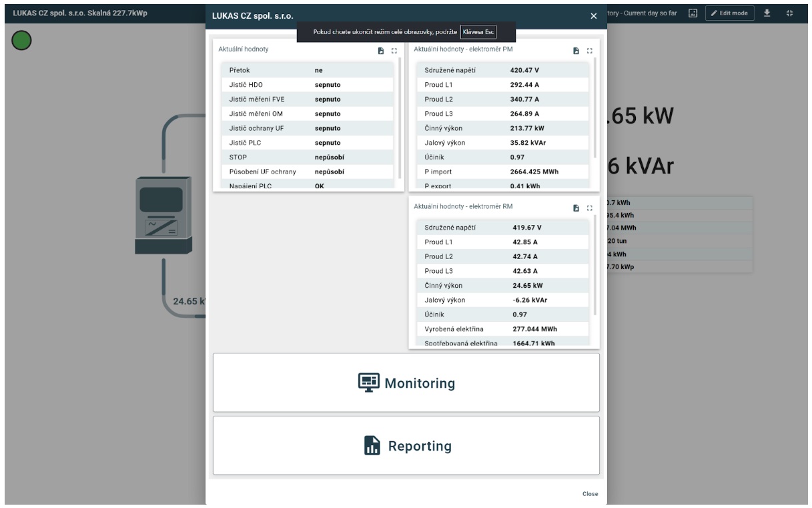Screen dimensions: 812x508
Task: Export data from elektroměr PM widget
Action: [x=576, y=51]
